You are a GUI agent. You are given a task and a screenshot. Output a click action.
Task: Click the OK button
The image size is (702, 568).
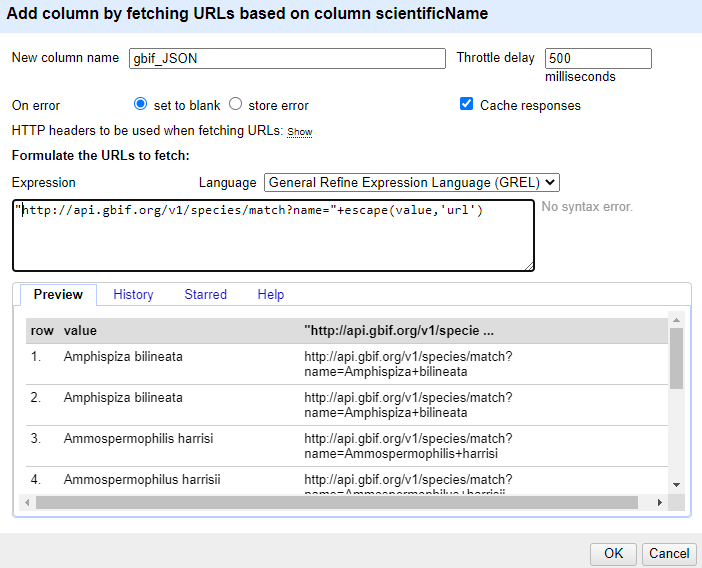(x=613, y=554)
